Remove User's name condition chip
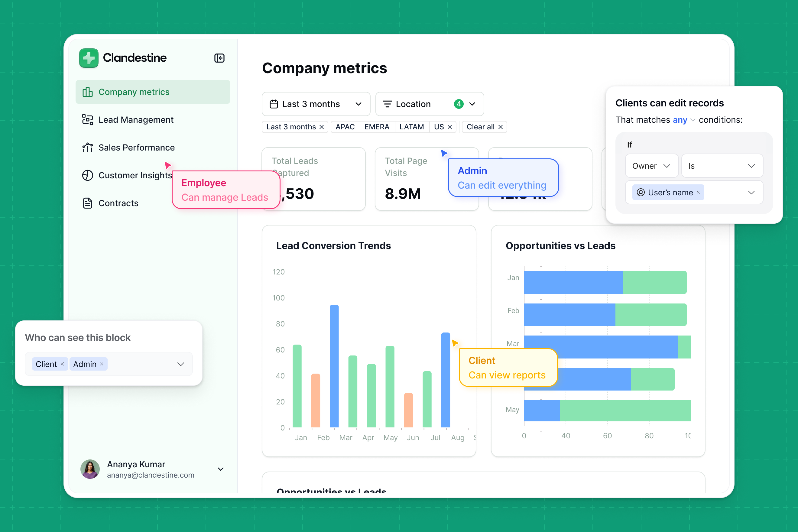 click(698, 192)
